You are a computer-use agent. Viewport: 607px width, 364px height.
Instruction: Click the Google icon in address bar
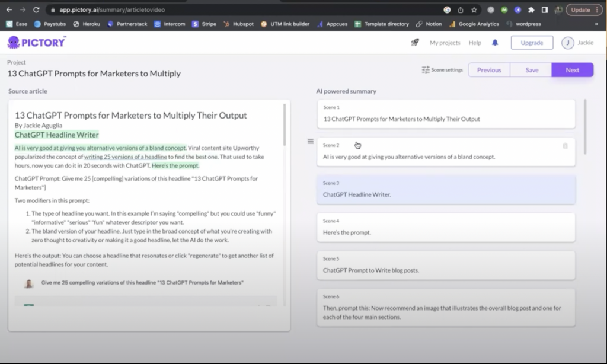447,9
